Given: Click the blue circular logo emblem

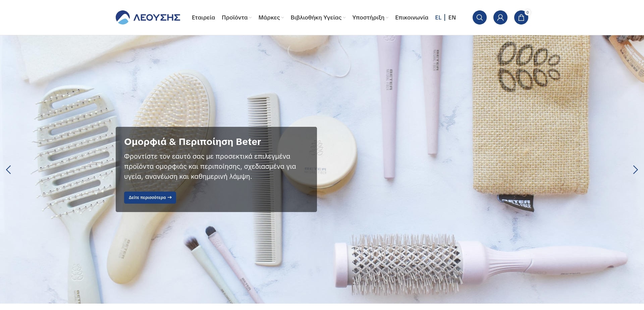Looking at the screenshot, I should click(122, 17).
